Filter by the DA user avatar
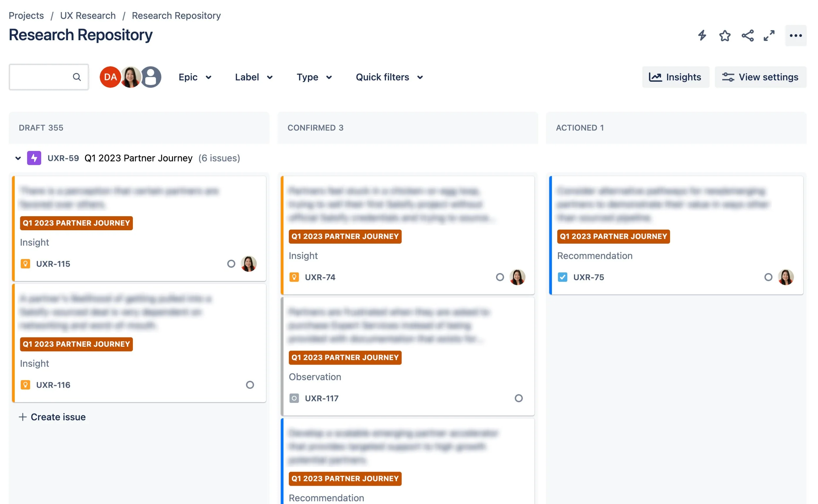818x504 pixels. (x=110, y=77)
